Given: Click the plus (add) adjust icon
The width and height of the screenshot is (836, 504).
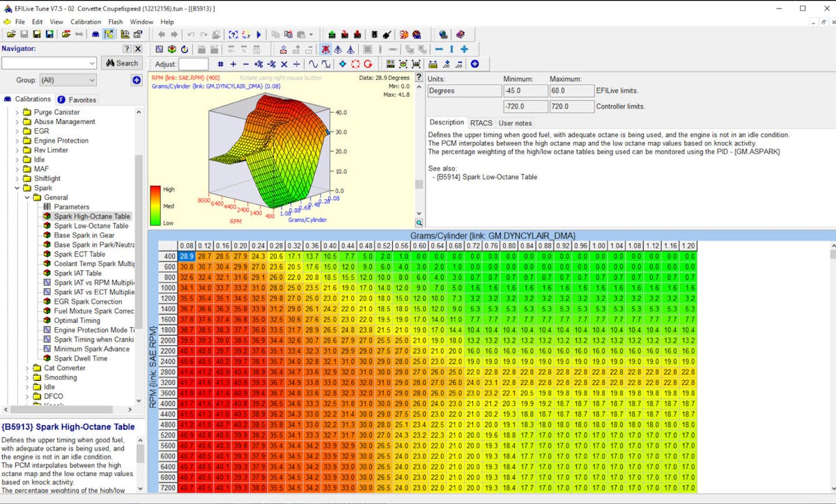Looking at the screenshot, I should point(233,64).
